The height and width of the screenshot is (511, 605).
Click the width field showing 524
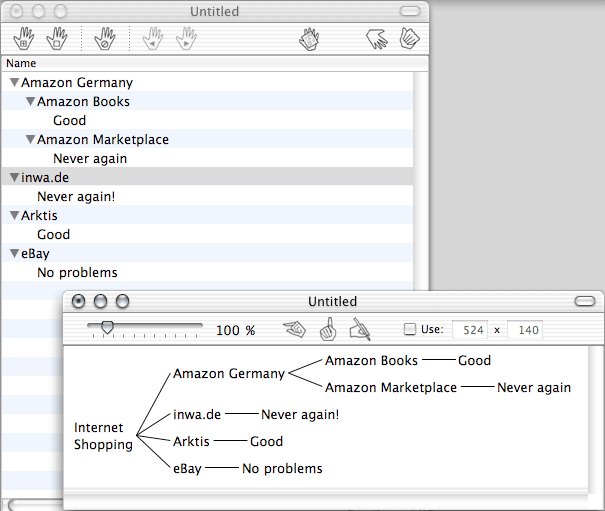click(x=470, y=330)
